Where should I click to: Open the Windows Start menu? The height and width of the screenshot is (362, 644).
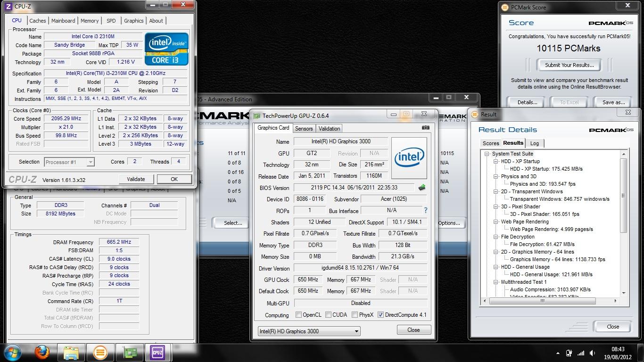(x=13, y=353)
